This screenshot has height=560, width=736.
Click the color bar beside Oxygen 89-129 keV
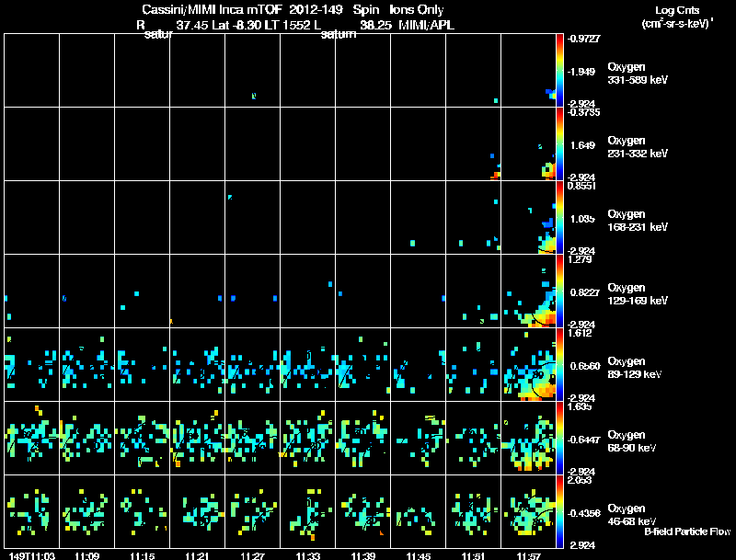(x=559, y=364)
